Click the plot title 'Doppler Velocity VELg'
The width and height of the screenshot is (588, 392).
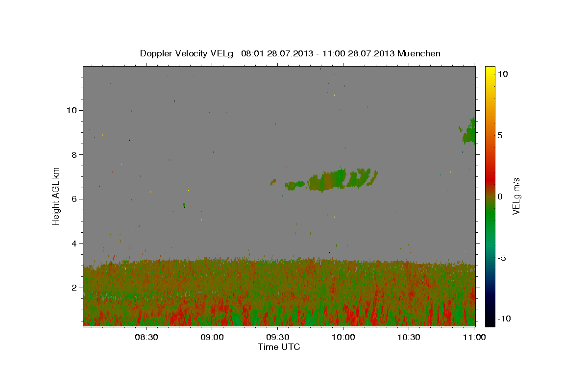(187, 53)
